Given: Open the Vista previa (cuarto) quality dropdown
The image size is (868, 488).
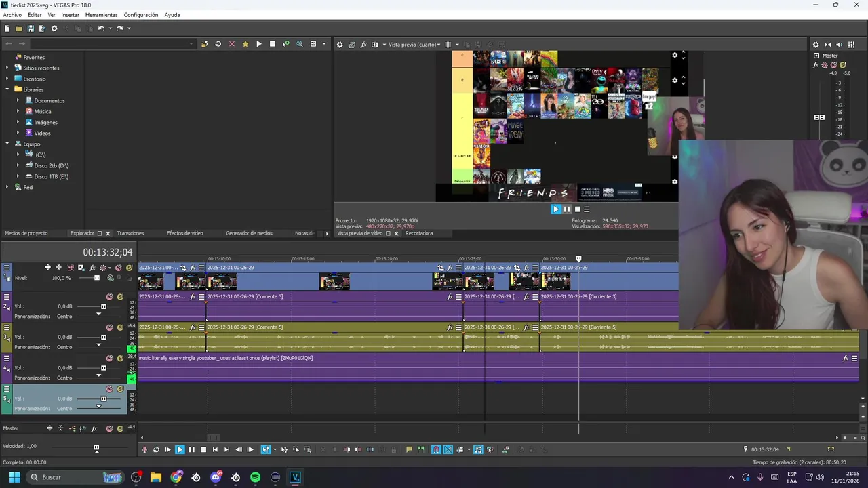Looking at the screenshot, I should (414, 45).
